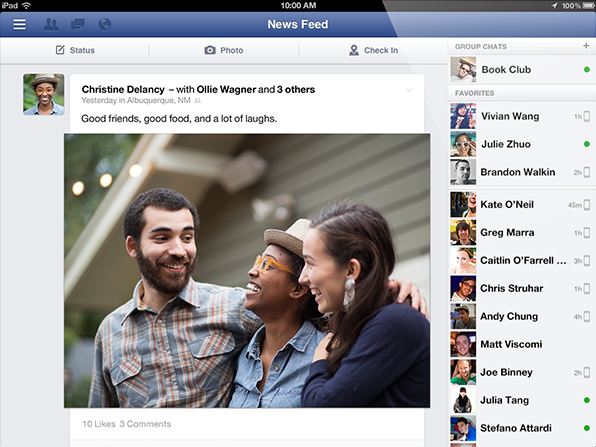596x447 pixels.
Task: Chat with Andy Chung
Action: [522, 316]
